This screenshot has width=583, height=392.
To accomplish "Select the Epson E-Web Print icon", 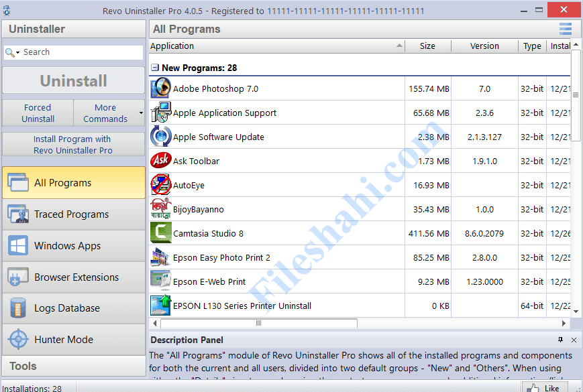I will coord(160,281).
